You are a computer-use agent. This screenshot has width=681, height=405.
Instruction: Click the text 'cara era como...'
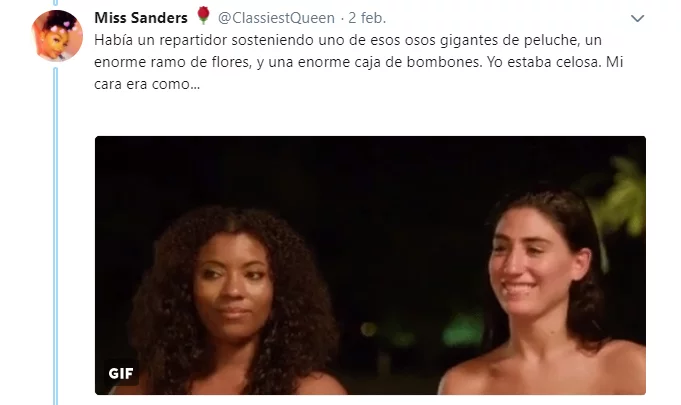147,84
